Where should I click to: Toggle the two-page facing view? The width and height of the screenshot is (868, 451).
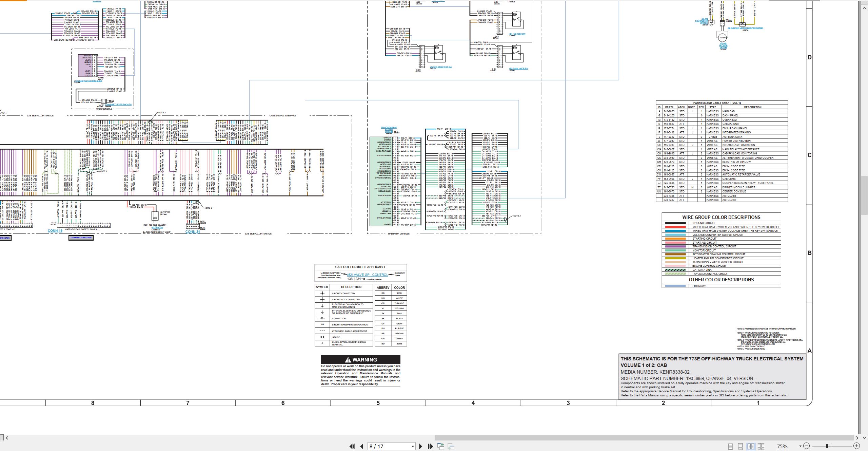coord(751,446)
